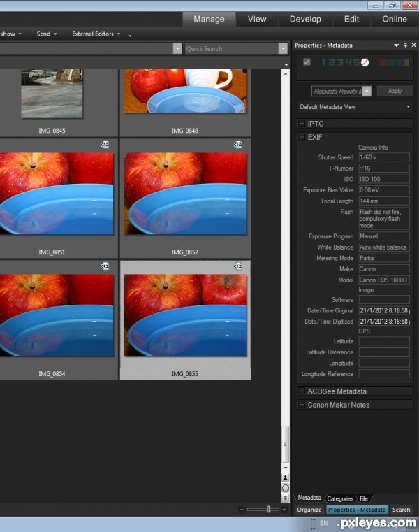Image resolution: width=419 pixels, height=532 pixels.
Task: Select thumbnail IMG_0851
Action: pyautogui.click(x=57, y=194)
